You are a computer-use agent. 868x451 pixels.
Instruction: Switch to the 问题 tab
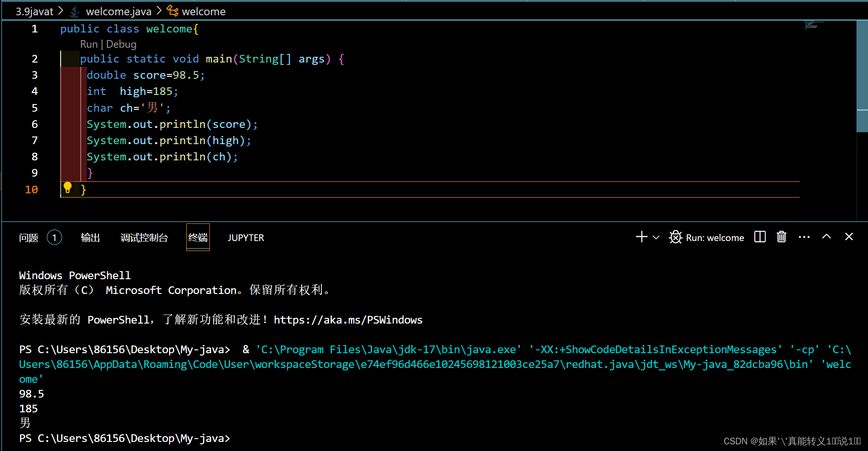(x=29, y=238)
